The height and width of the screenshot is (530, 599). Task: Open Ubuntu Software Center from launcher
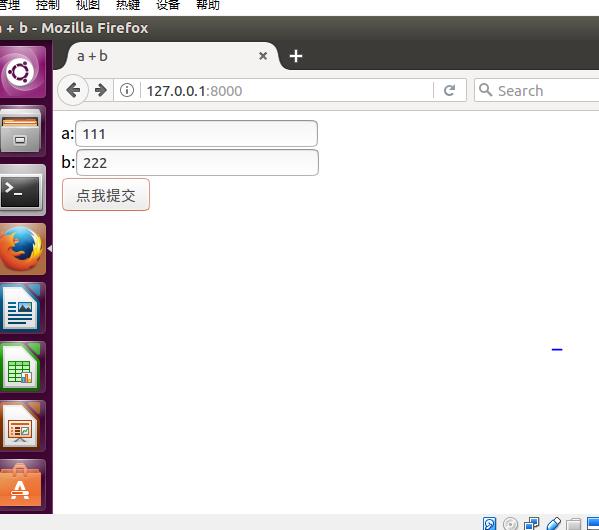point(22,485)
